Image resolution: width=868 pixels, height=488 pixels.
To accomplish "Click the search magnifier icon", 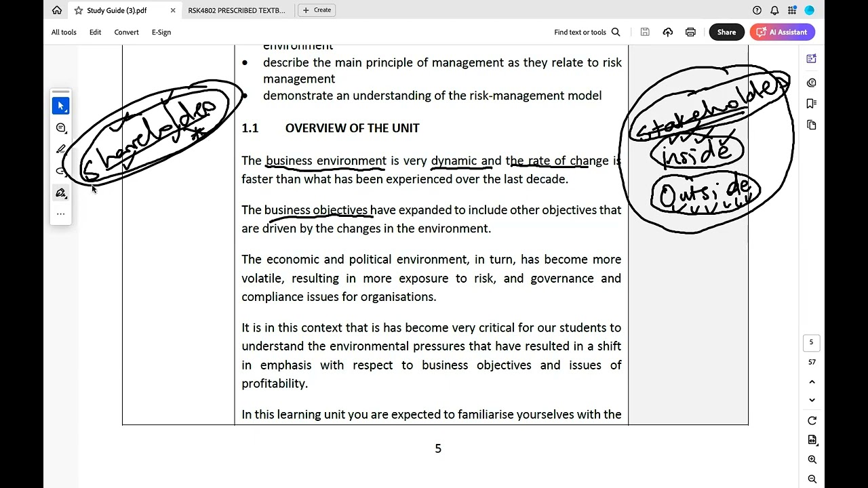I will pos(616,32).
